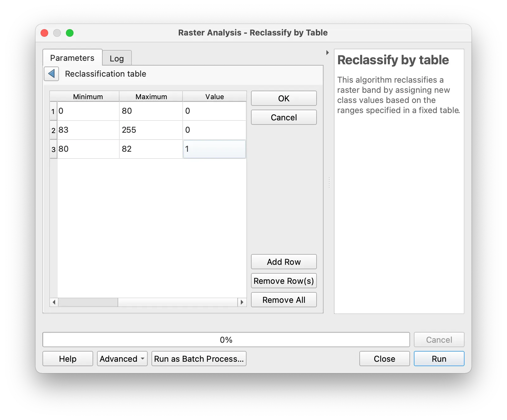The image size is (507, 420).
Task: Switch to the Log tab
Action: 117,59
